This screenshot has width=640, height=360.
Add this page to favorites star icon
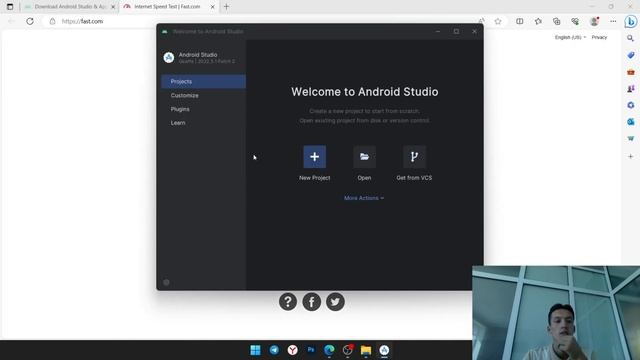[498, 21]
